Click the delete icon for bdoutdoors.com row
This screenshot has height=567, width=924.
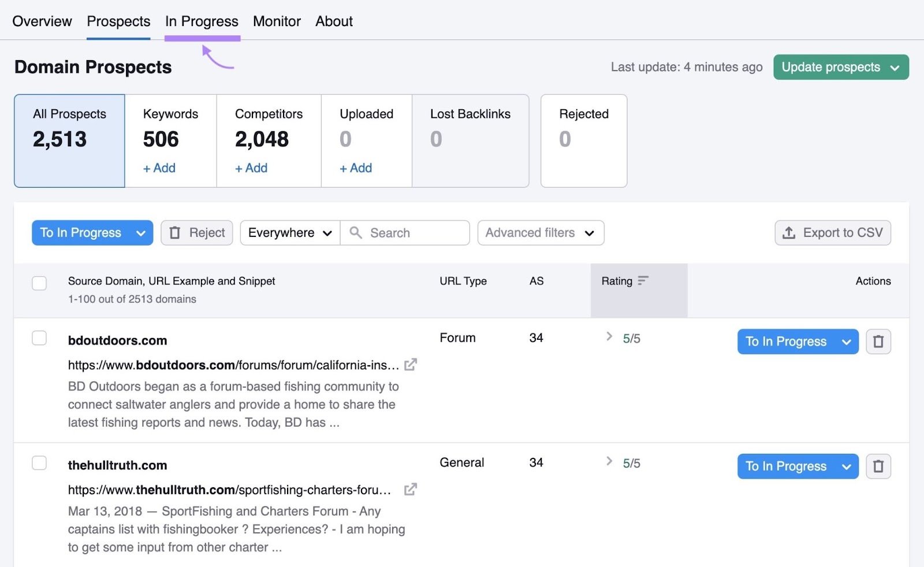coord(878,342)
